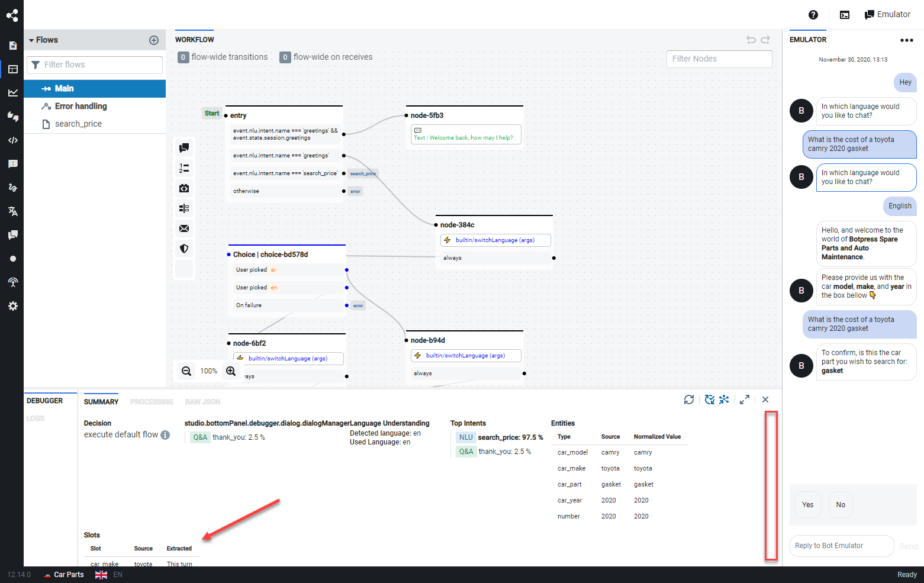Open the Code Editor from the left sidebar

coord(12,140)
